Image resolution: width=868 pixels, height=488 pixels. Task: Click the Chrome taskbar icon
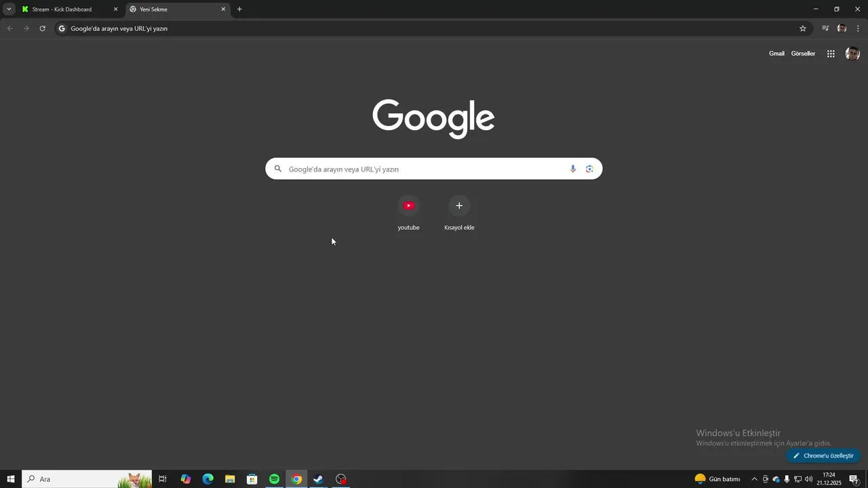pyautogui.click(x=296, y=479)
